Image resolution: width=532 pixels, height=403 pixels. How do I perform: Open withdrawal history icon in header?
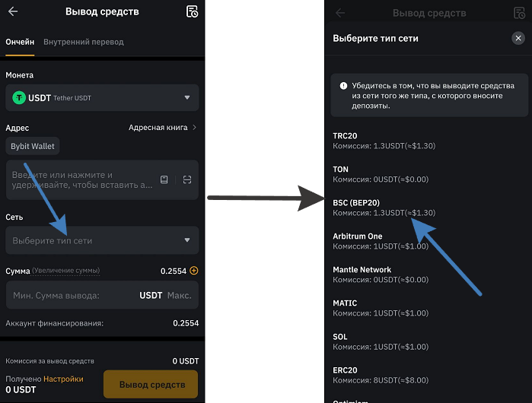tap(192, 11)
